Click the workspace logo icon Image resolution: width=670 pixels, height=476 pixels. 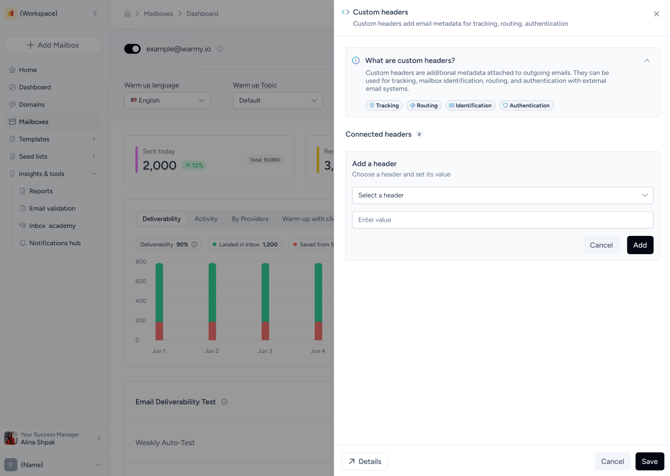pos(11,13)
